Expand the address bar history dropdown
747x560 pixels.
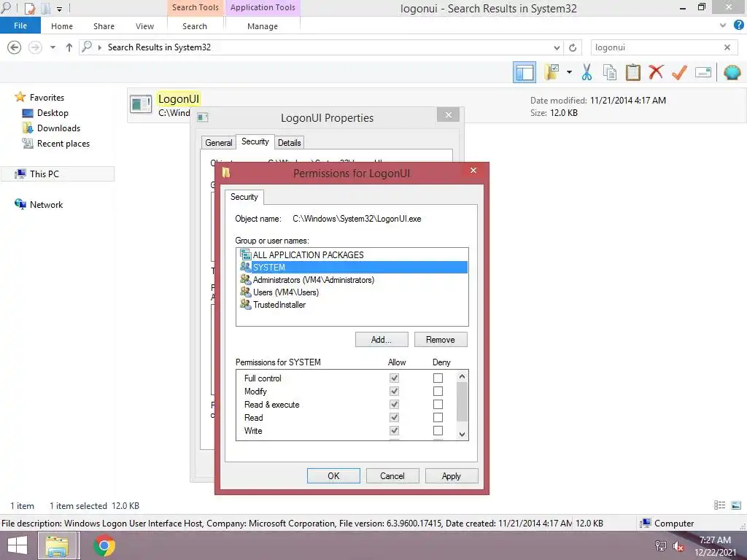click(x=557, y=47)
